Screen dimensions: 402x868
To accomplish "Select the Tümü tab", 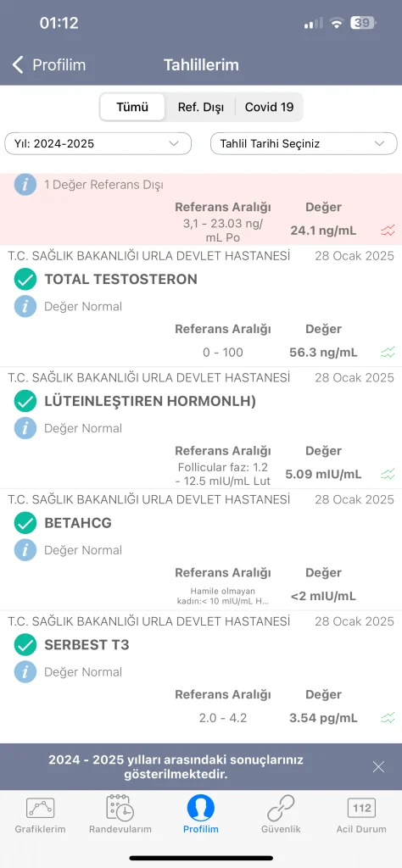I will click(x=132, y=107).
